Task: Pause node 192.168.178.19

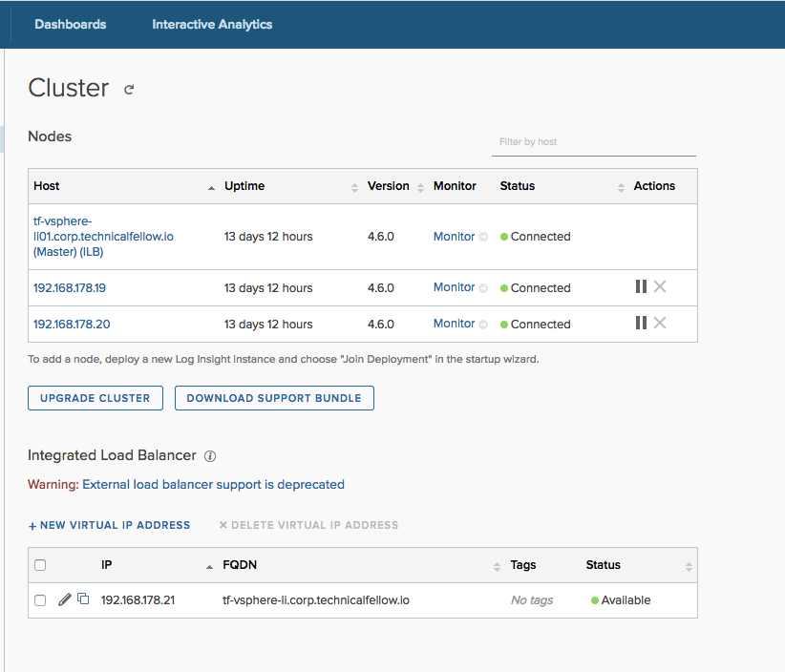Action: (x=641, y=286)
